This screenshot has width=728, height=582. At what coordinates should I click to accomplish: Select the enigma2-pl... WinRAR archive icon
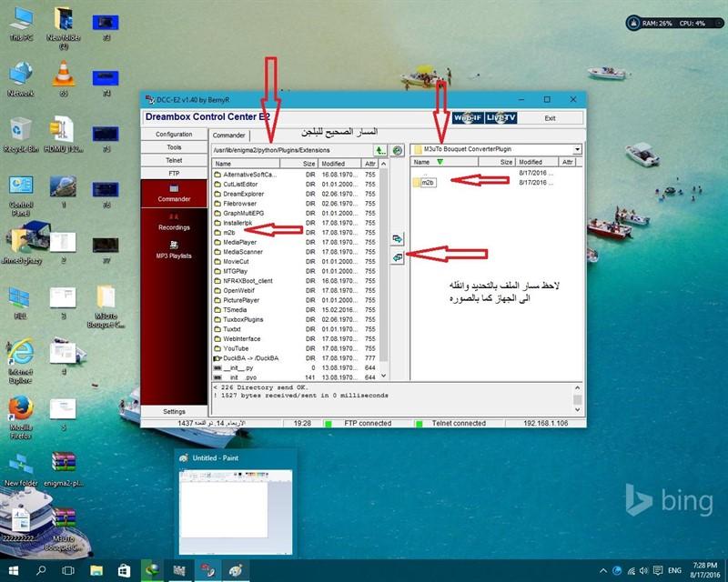(x=64, y=469)
